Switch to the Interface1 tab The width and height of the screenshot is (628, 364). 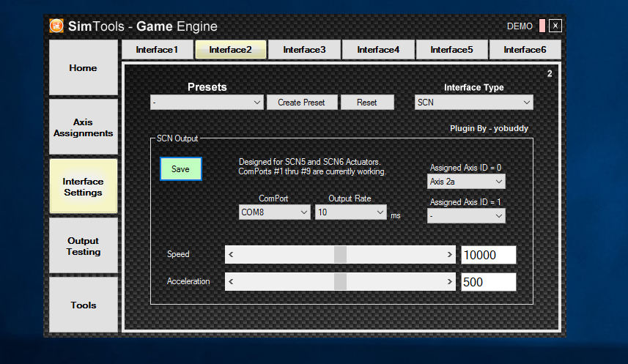(x=158, y=50)
